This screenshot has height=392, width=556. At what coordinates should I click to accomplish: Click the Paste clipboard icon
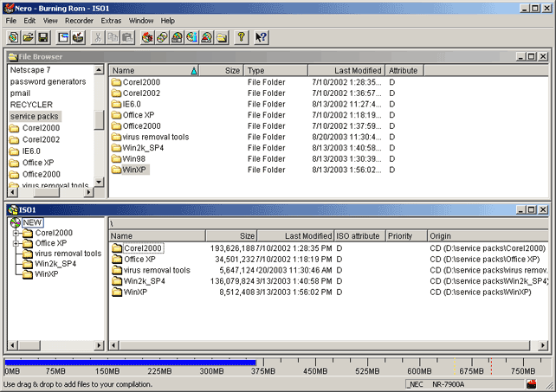(x=127, y=37)
